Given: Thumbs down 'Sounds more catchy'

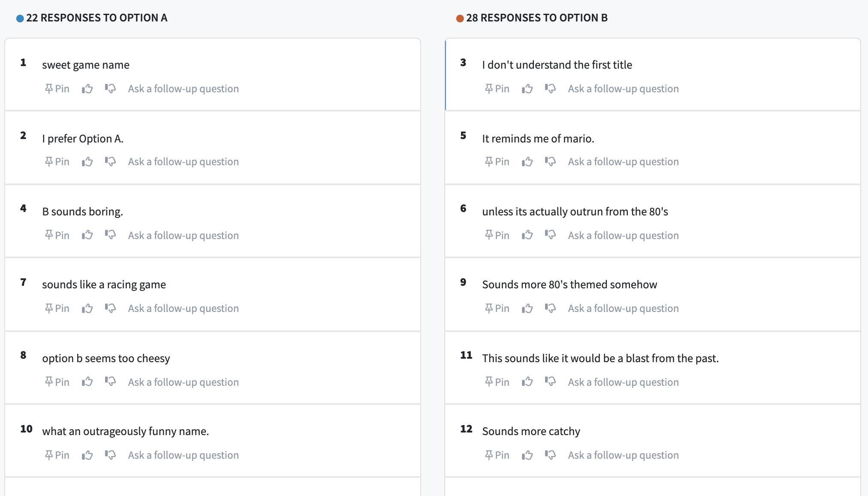Looking at the screenshot, I should 550,455.
